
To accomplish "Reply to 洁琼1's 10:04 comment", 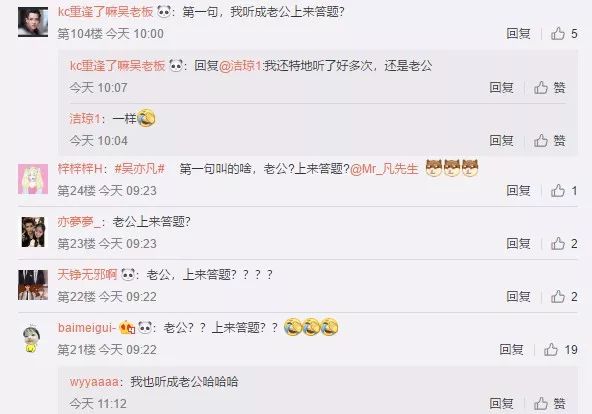I will click(501, 141).
